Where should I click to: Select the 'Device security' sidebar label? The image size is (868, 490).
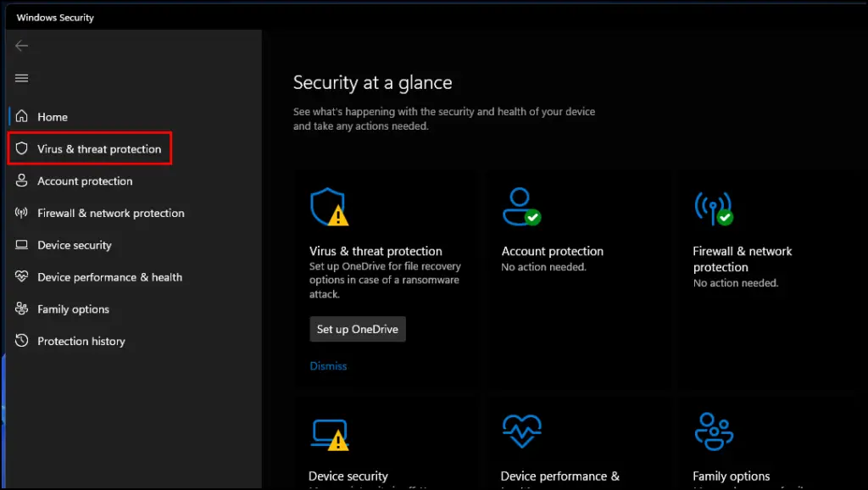pyautogui.click(x=75, y=245)
